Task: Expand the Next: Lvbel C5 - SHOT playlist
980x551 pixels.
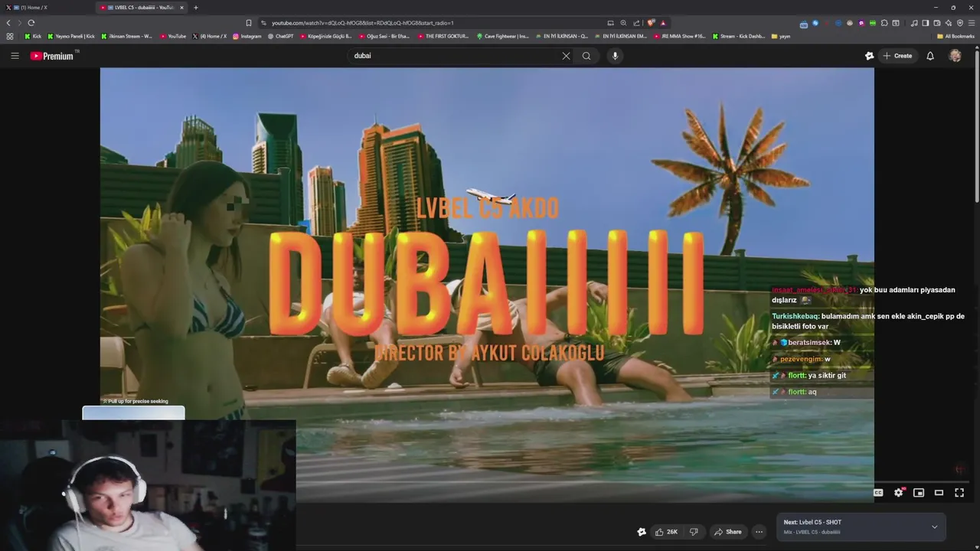Action: click(x=934, y=527)
